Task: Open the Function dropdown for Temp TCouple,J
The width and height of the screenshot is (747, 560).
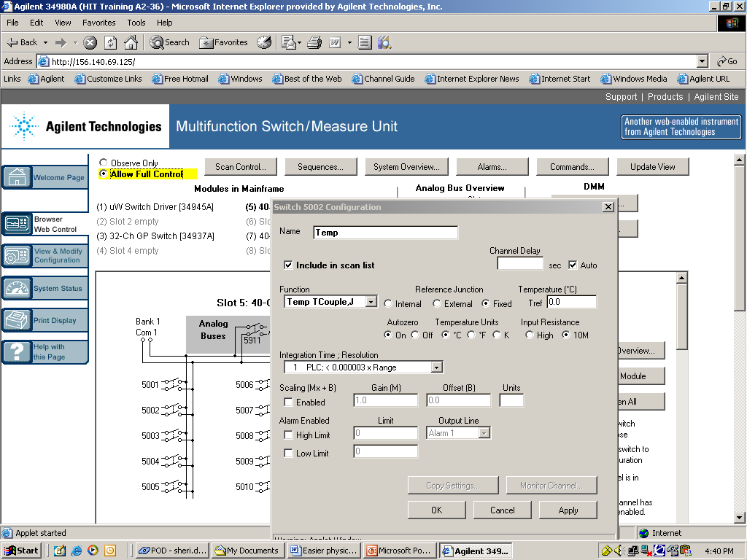Action: click(371, 302)
